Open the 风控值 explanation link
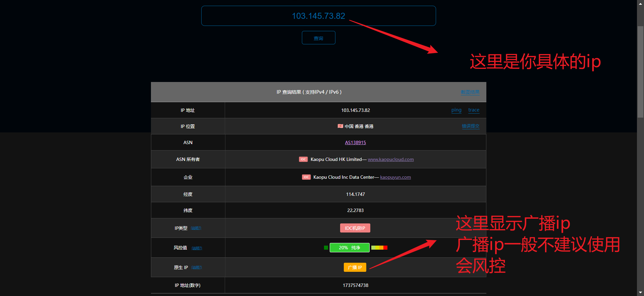644x296 pixels. tap(197, 248)
